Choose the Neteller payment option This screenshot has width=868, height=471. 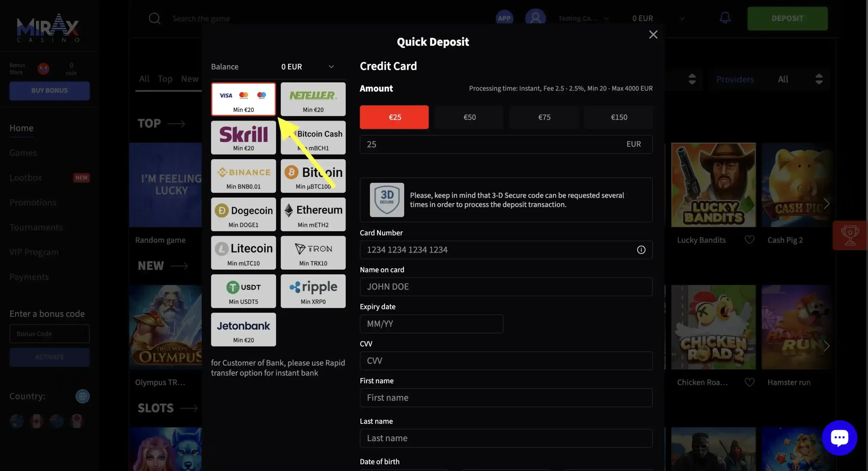tap(313, 99)
